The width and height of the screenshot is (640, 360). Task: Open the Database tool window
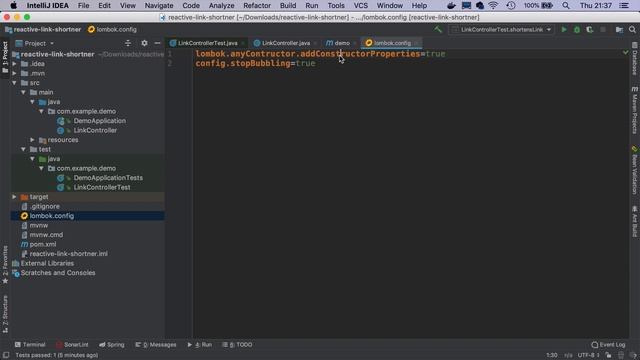click(635, 58)
